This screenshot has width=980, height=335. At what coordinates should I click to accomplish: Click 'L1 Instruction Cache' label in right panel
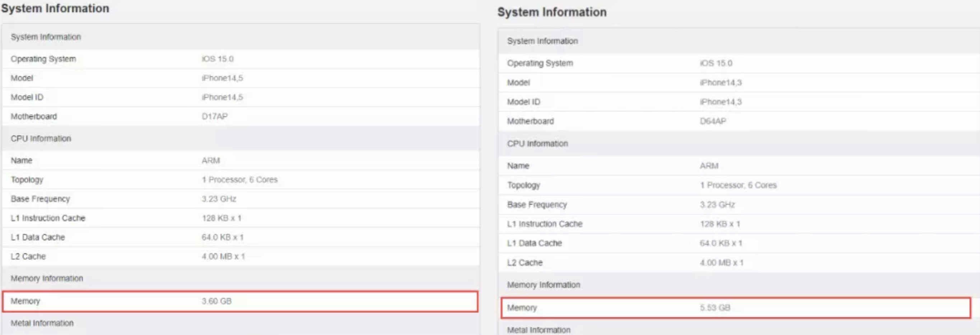pyautogui.click(x=545, y=224)
